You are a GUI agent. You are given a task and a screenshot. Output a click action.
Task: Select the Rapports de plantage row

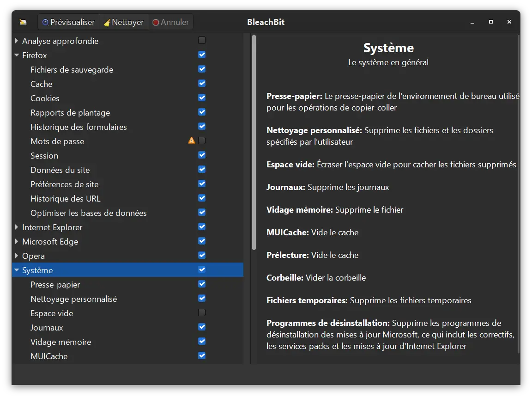click(x=127, y=112)
